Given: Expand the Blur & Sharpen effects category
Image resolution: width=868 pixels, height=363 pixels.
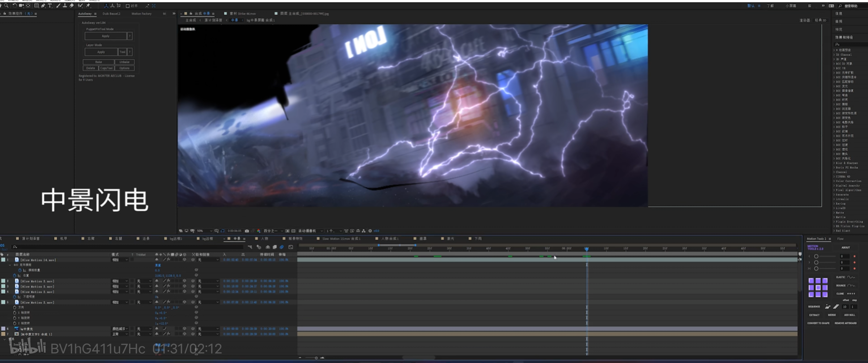Looking at the screenshot, I should pos(835,163).
